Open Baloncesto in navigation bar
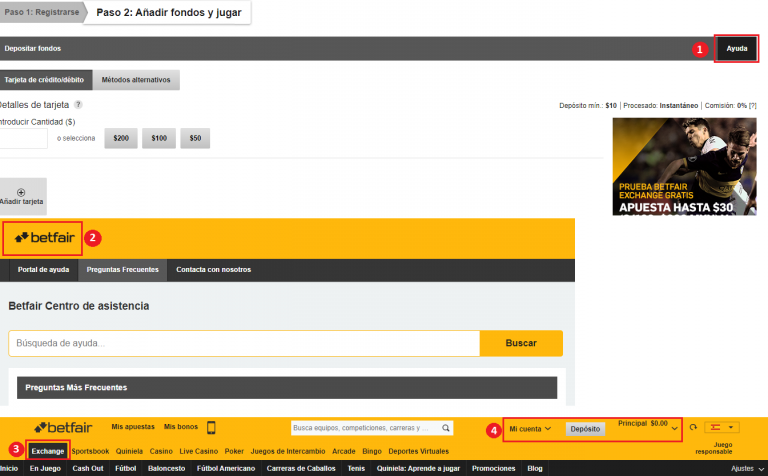768x476 pixels. point(167,469)
